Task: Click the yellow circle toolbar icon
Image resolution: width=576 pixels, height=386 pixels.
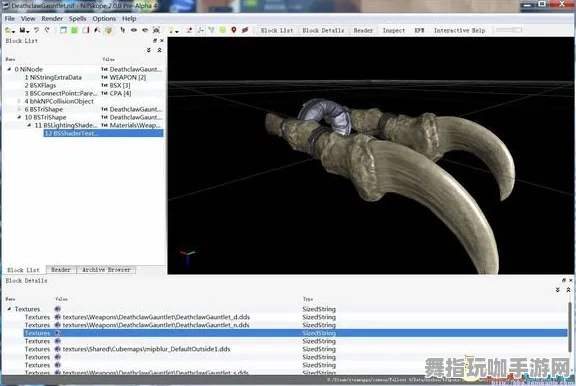Action: tap(223, 30)
